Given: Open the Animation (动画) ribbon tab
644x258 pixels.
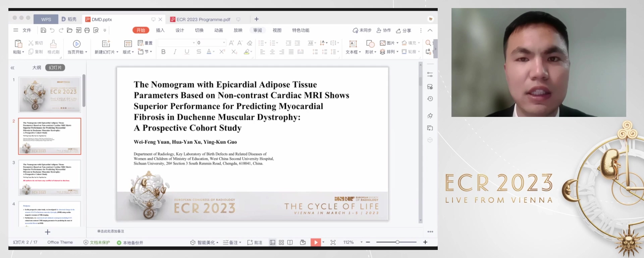Looking at the screenshot, I should [219, 30].
